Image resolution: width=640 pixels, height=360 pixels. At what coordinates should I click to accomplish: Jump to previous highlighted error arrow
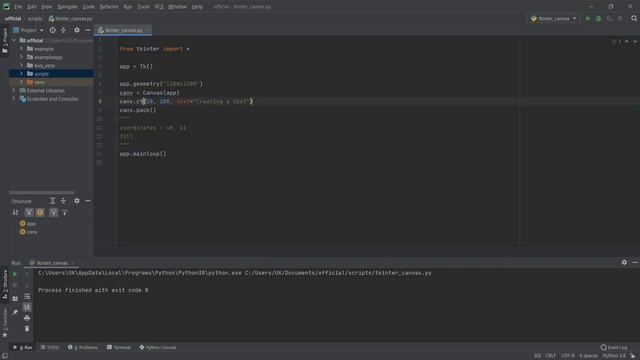pos(627,42)
